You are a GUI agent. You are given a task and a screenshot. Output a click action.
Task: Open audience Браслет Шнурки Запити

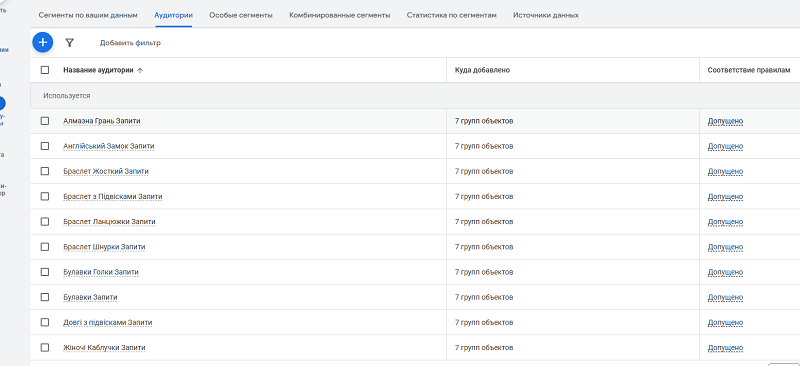point(104,247)
